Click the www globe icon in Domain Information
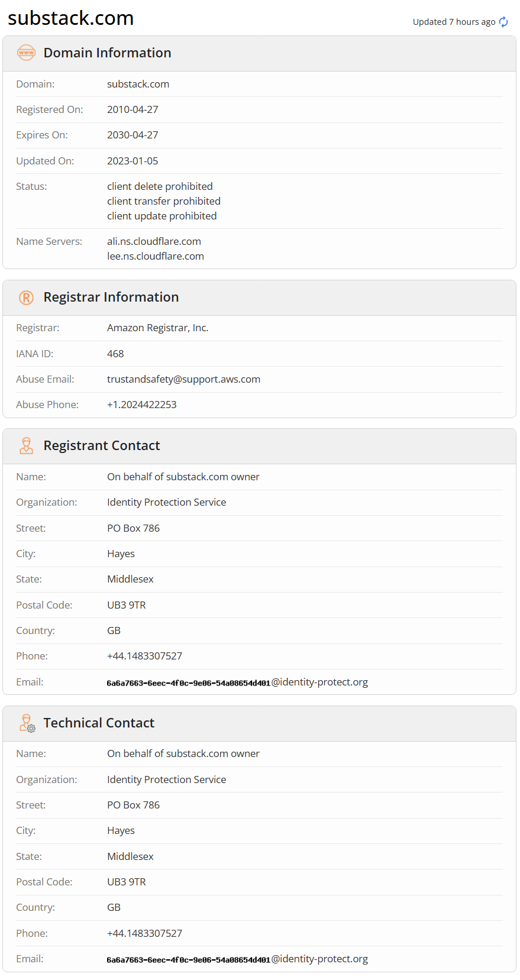 pos(26,53)
